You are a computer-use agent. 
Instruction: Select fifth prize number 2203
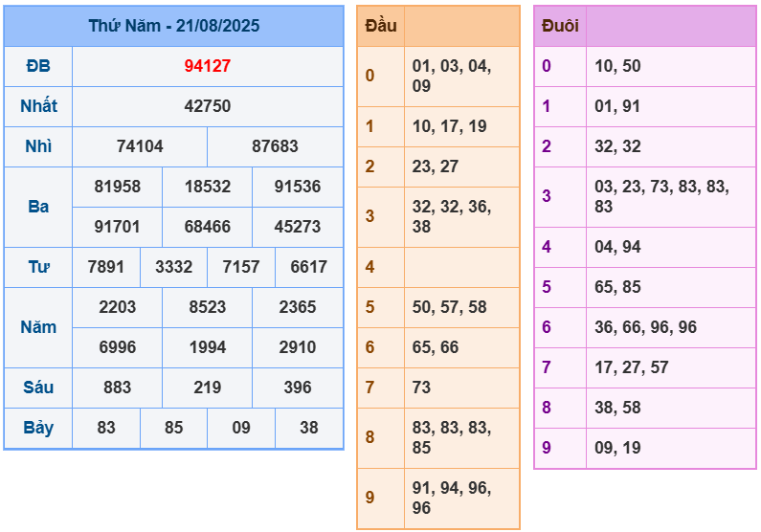point(118,307)
